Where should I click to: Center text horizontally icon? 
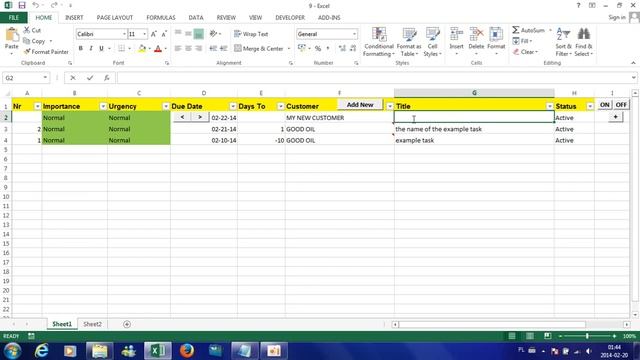[x=188, y=49]
